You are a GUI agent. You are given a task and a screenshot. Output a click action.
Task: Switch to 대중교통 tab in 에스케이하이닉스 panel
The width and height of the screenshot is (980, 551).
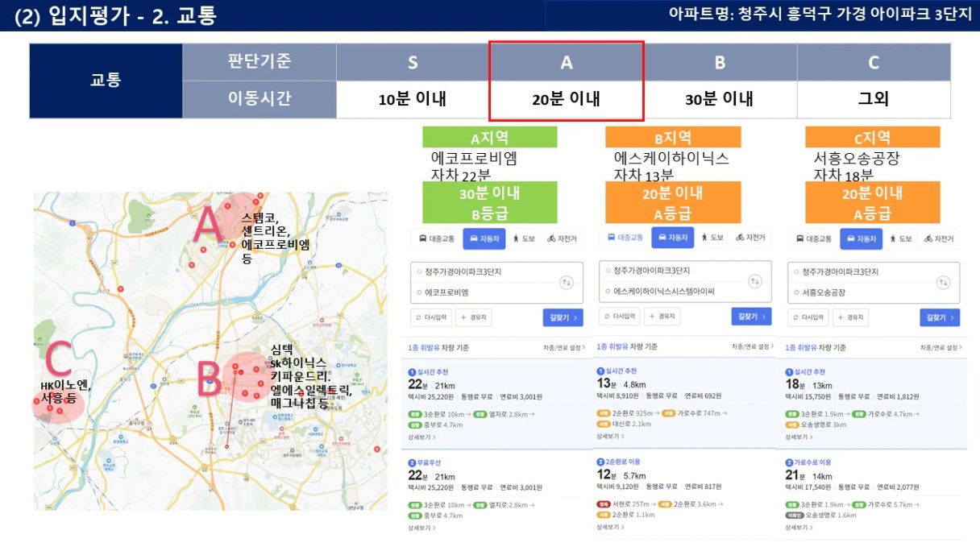tap(624, 238)
